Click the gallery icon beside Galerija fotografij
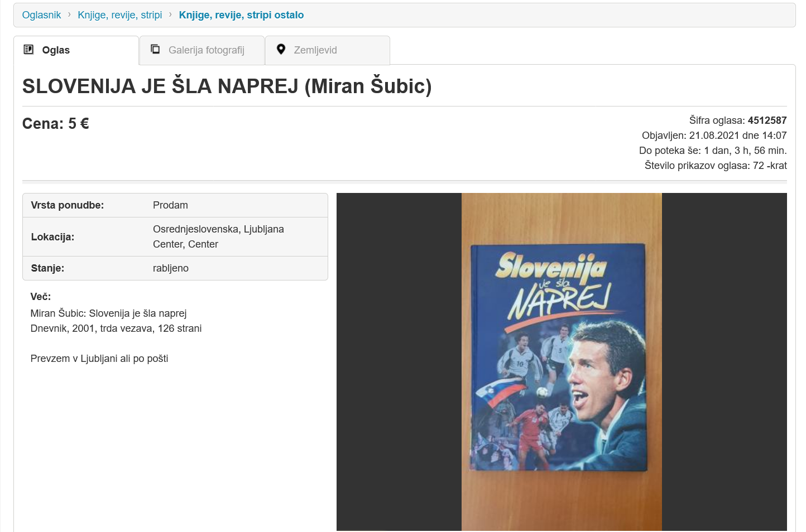This screenshot has width=806, height=532. [x=155, y=49]
